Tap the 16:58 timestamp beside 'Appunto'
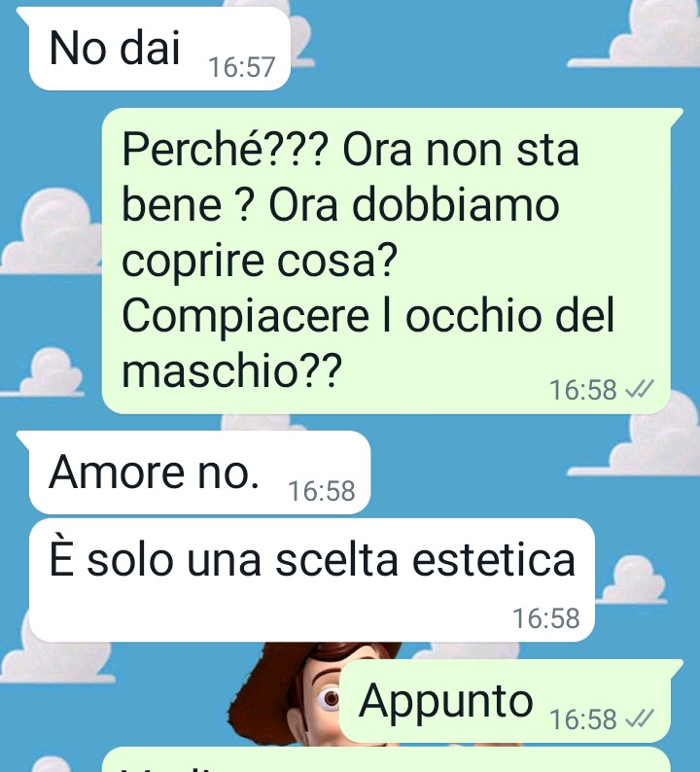Viewport: 700px width, 772px height. 582,719
